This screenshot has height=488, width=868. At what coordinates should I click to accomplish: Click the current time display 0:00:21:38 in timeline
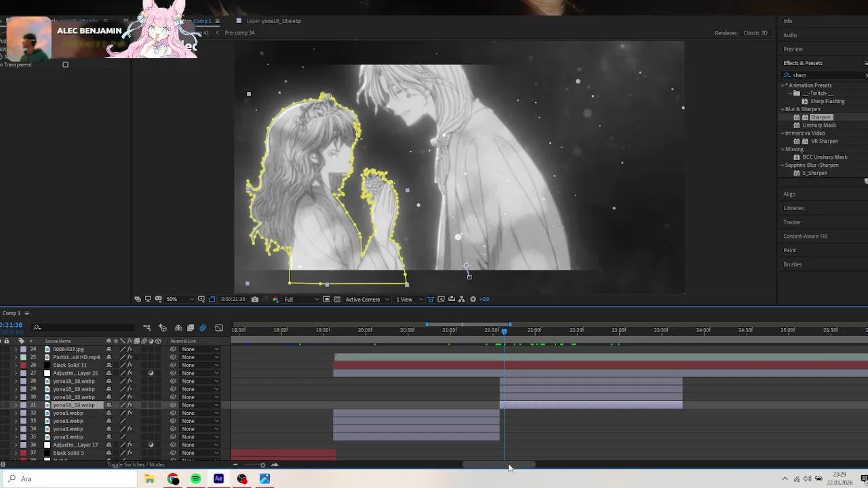[12, 325]
